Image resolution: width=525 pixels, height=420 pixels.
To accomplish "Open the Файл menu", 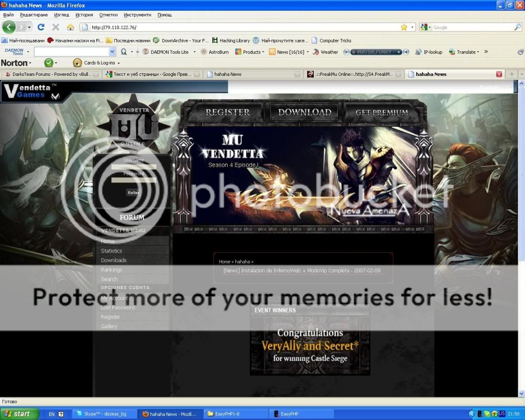I will pyautogui.click(x=8, y=15).
